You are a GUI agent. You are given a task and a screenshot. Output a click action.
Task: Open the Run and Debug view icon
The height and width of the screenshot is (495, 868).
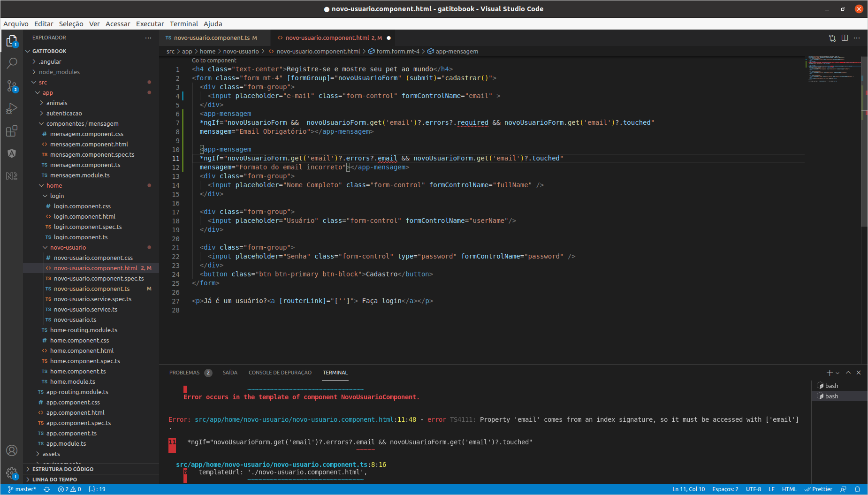(12, 108)
